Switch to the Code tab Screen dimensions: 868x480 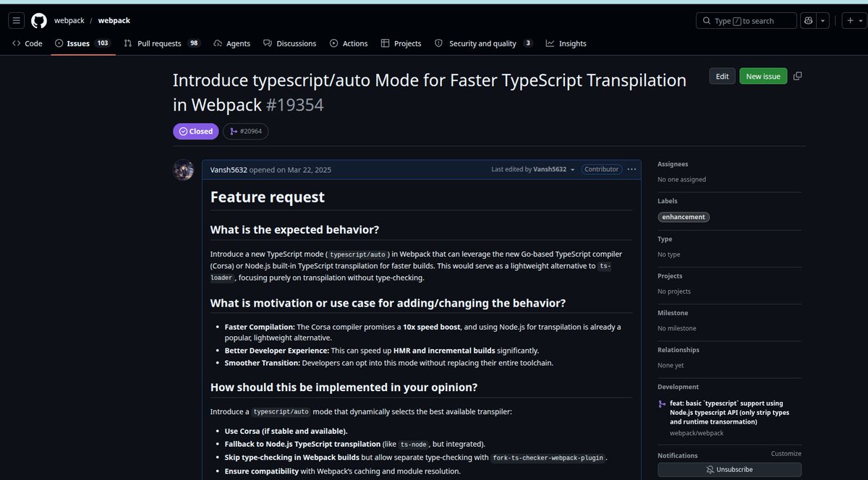(x=27, y=43)
